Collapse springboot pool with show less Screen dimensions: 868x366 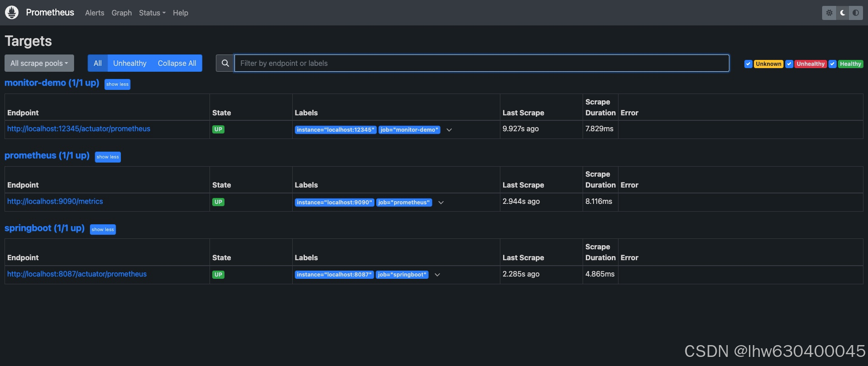point(103,230)
